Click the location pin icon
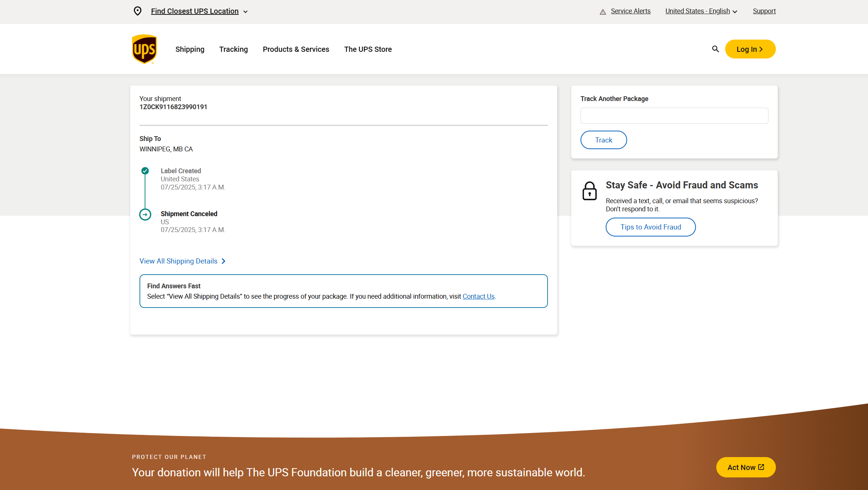The height and width of the screenshot is (490, 868). click(138, 11)
